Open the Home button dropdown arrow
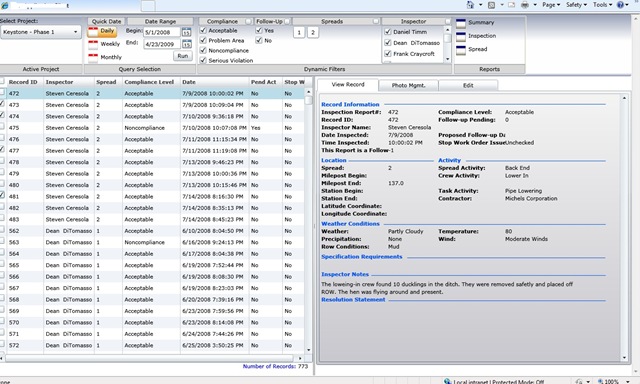The height and width of the screenshot is (384, 640). [x=480, y=5]
